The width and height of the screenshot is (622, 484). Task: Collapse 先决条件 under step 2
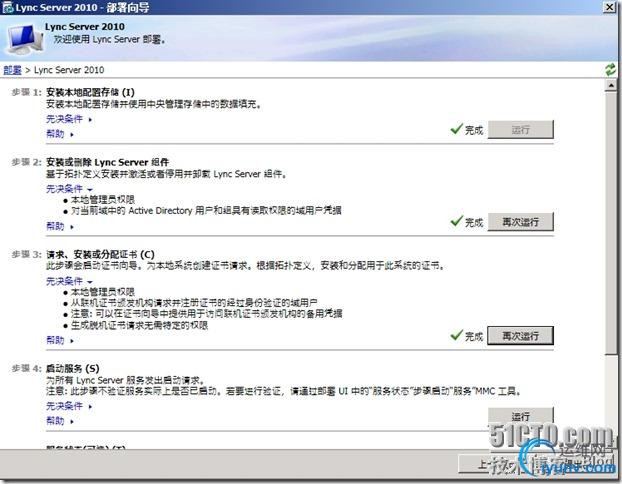(69, 189)
